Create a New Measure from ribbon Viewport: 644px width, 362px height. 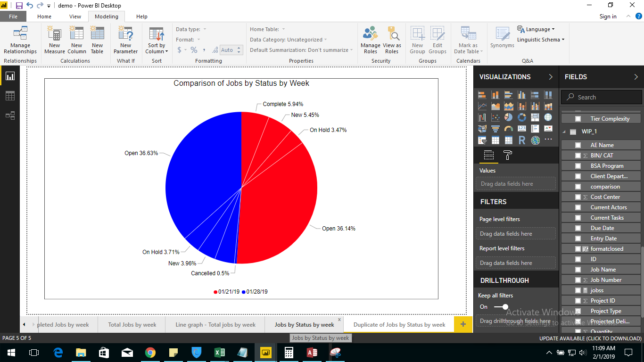pyautogui.click(x=55, y=41)
